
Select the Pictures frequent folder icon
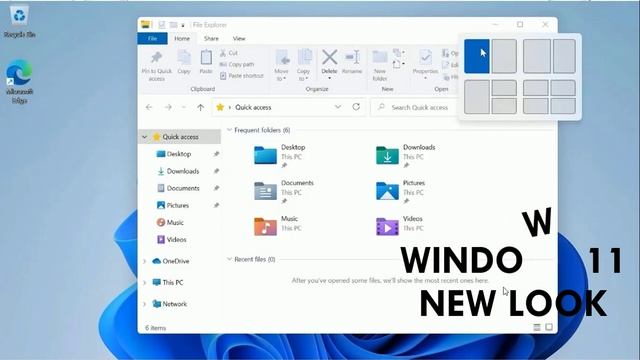click(x=387, y=191)
